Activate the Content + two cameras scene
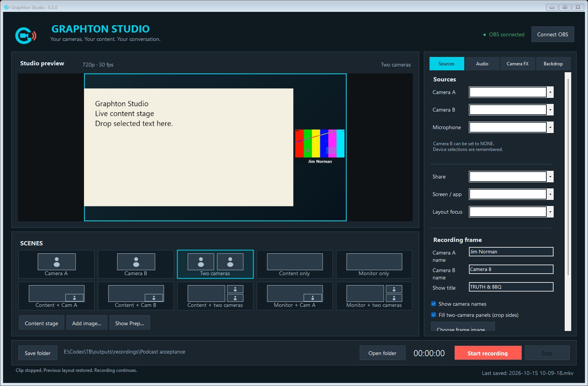The image size is (588, 386). [x=215, y=296]
